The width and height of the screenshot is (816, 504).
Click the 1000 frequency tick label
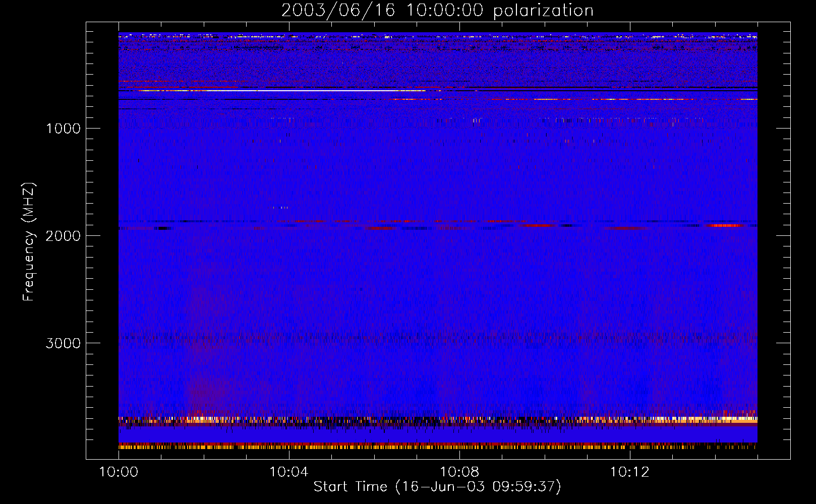63,129
